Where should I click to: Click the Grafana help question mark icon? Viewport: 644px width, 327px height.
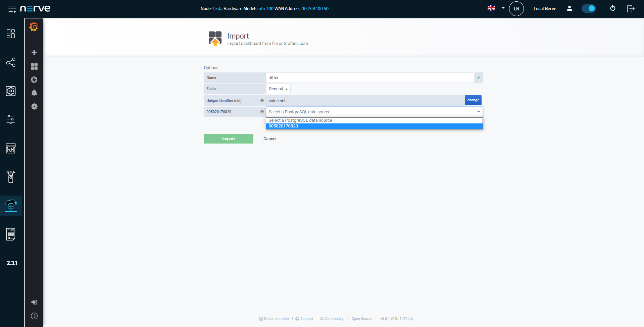[34, 316]
